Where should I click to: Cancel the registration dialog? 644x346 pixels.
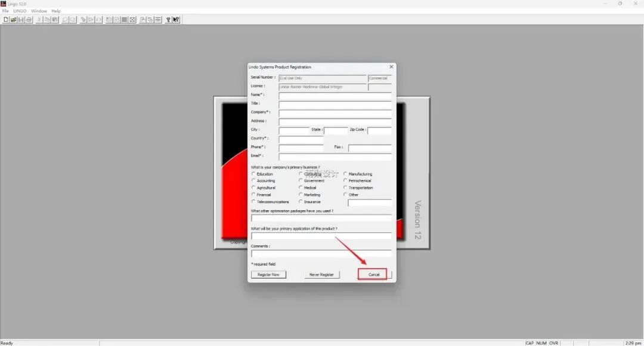pos(374,275)
